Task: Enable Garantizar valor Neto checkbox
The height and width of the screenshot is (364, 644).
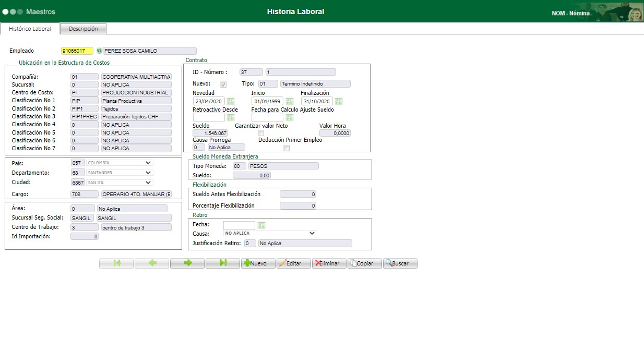Action: [x=261, y=134]
